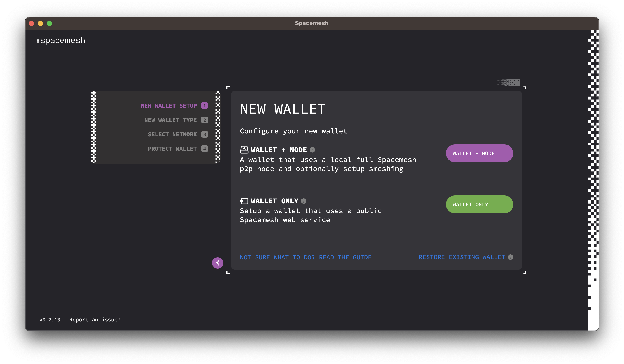Click Report an issue link
The width and height of the screenshot is (624, 364).
tap(95, 320)
